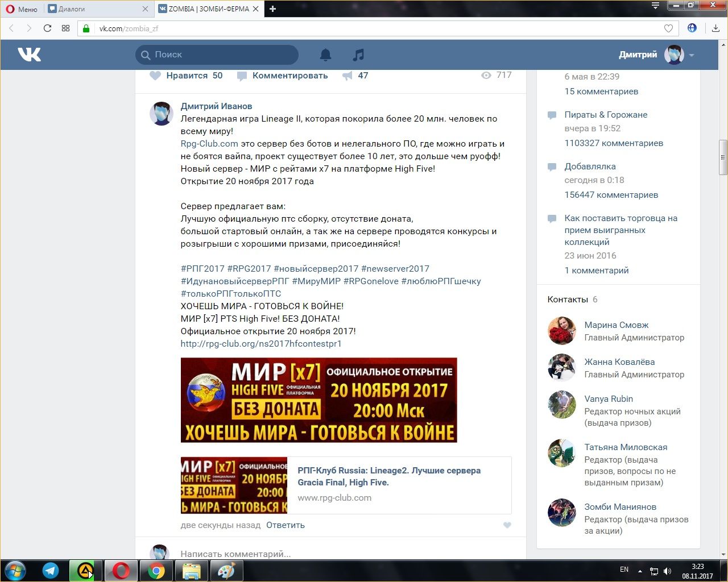Open Марина Смовж contact profile
Image resolution: width=728 pixels, height=582 pixels.
[617, 325]
